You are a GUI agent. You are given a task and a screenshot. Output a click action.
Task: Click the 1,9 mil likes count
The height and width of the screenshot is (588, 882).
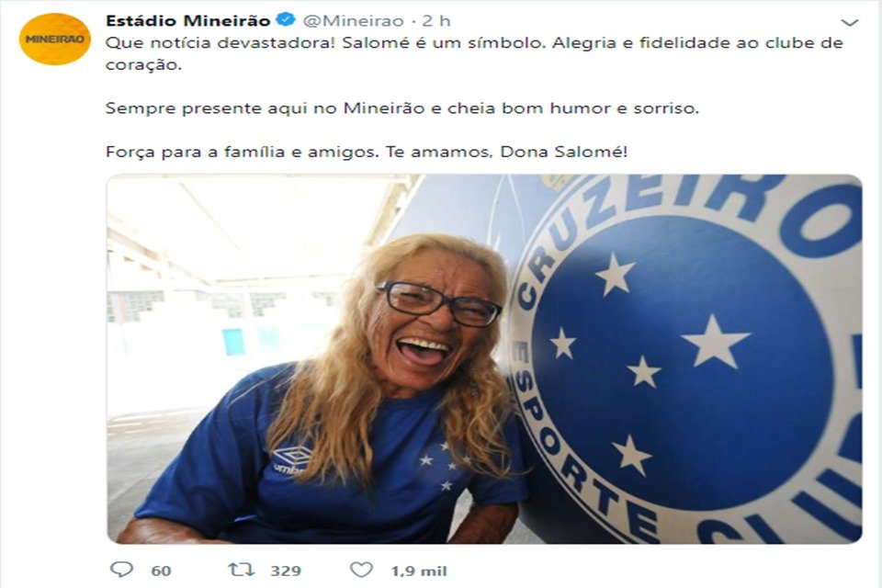click(419, 571)
